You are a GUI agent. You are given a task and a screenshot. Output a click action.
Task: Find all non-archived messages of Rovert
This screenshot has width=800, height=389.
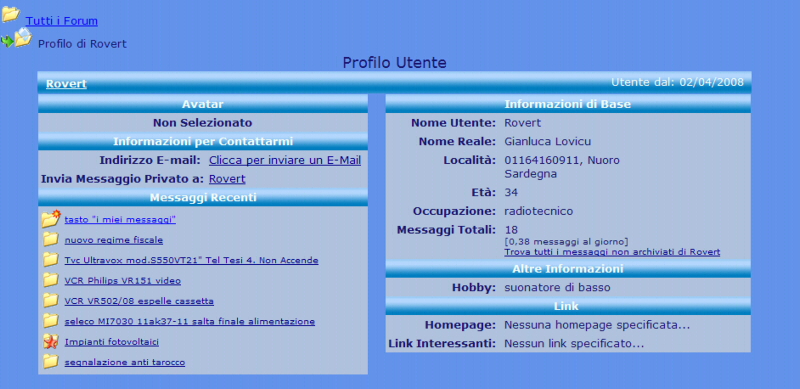click(x=612, y=252)
